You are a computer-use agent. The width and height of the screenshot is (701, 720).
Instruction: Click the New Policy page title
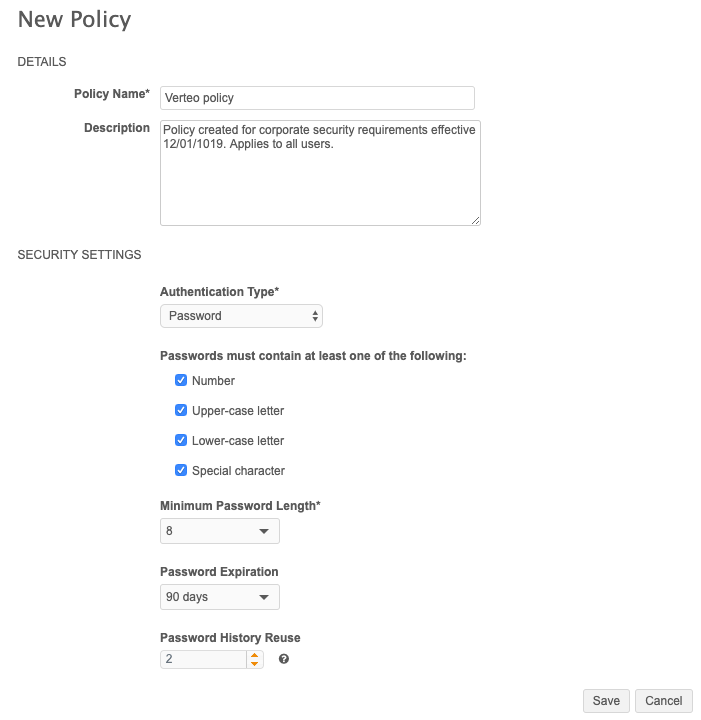point(74,19)
